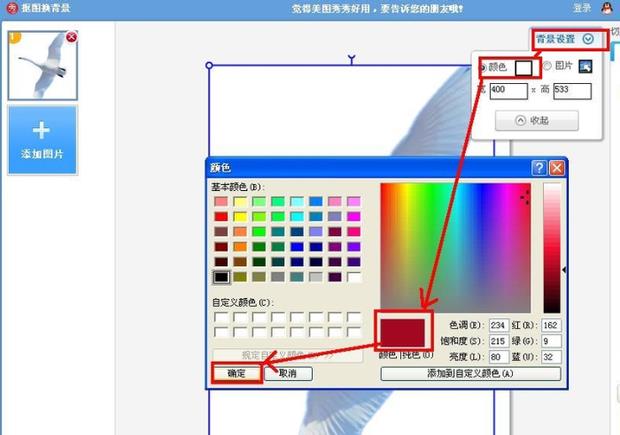Click the top-left corner handle of canvas frame
620x435 pixels.
pos(209,67)
